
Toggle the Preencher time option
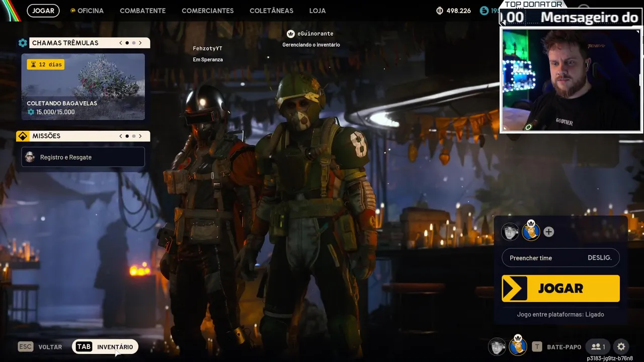560,258
